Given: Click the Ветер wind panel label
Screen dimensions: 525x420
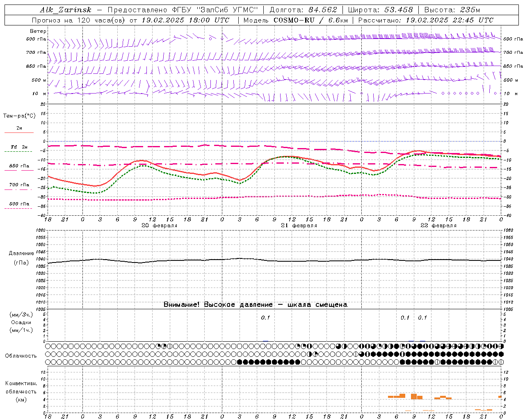Looking at the screenshot, I should 38,31.
